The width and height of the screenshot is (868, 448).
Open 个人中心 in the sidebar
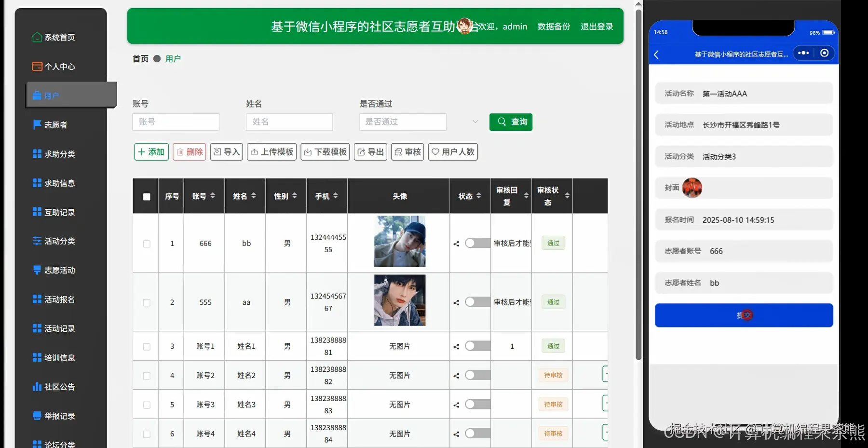[x=61, y=67]
